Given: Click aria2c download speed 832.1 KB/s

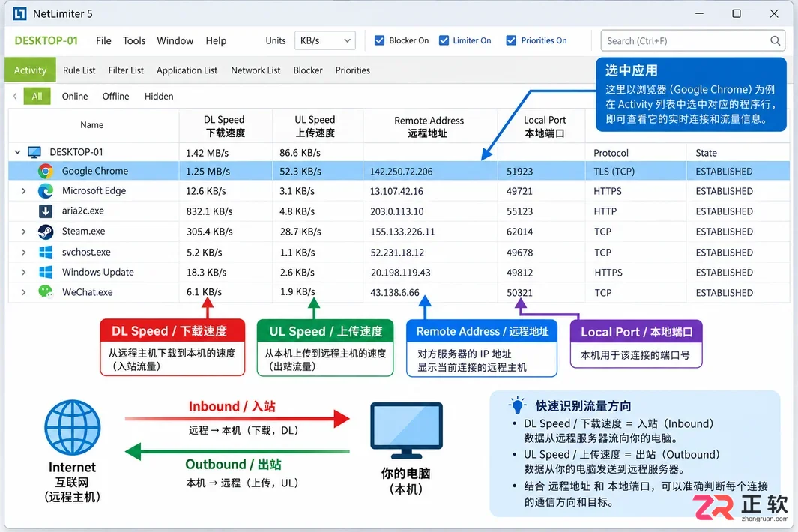Looking at the screenshot, I should coord(209,211).
